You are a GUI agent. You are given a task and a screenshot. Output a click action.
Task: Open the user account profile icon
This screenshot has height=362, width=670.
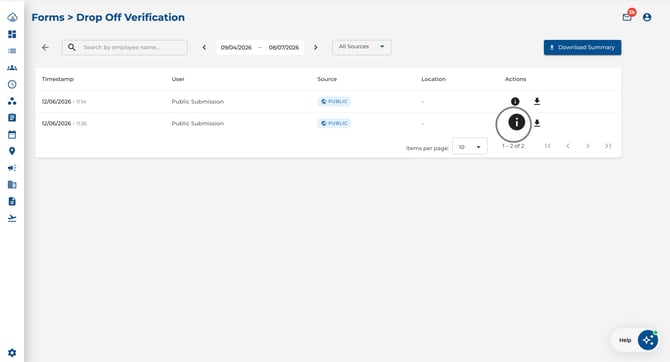pyautogui.click(x=647, y=17)
